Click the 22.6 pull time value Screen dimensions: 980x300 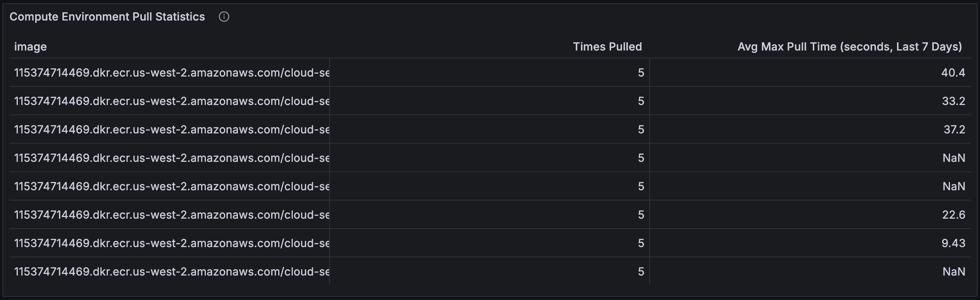tap(954, 215)
